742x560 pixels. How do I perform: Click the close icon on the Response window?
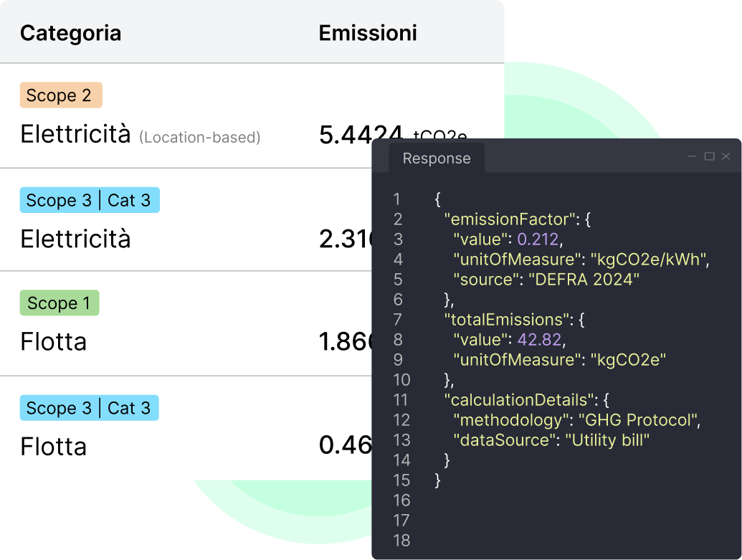[728, 156]
